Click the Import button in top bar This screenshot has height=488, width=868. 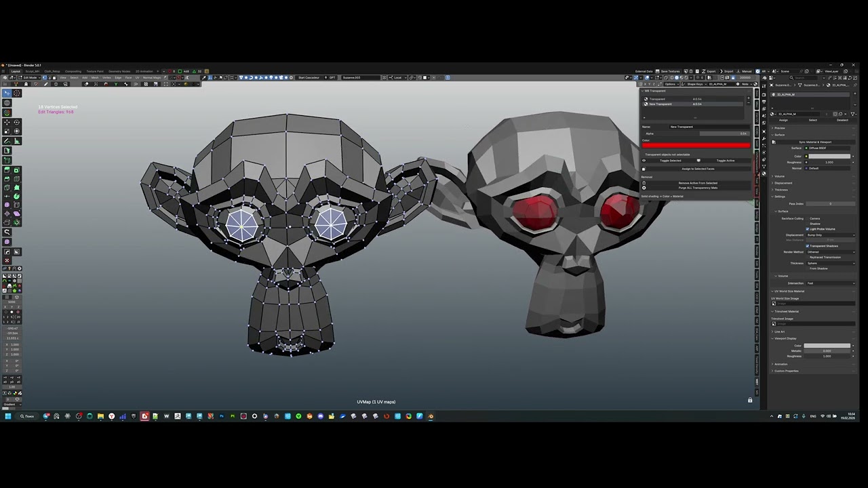pyautogui.click(x=728, y=71)
